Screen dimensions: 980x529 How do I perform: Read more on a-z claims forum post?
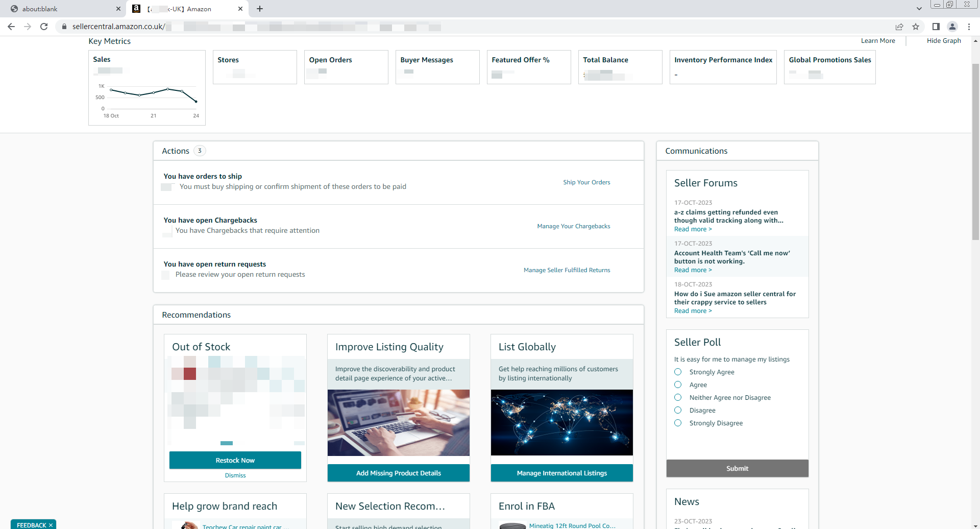pos(693,229)
